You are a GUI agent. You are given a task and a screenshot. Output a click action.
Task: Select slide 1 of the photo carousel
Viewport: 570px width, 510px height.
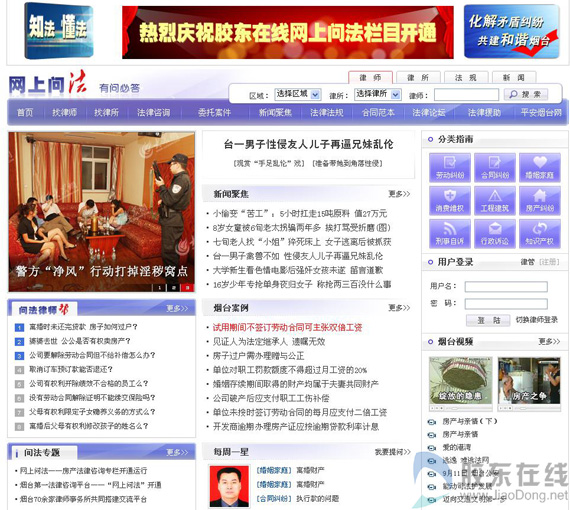tap(159, 288)
